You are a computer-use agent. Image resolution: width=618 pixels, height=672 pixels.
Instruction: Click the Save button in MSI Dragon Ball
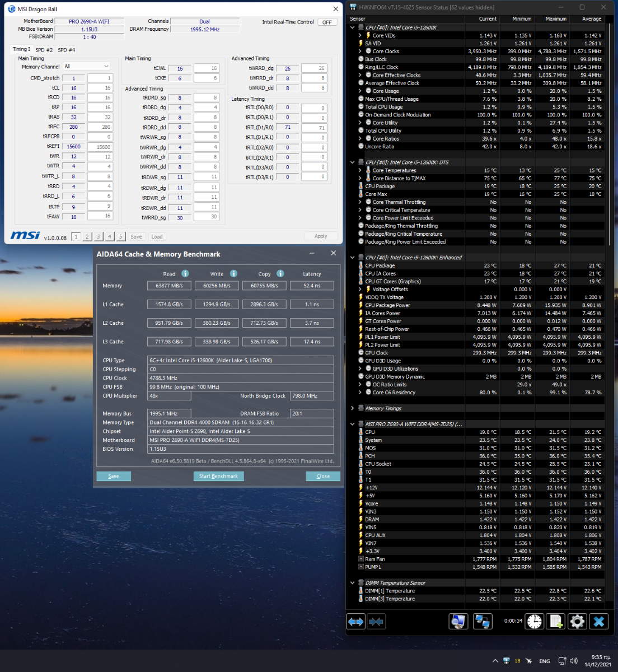(x=136, y=237)
